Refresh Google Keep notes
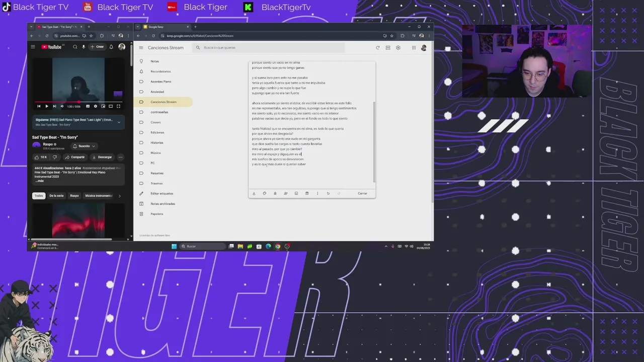 (377, 48)
